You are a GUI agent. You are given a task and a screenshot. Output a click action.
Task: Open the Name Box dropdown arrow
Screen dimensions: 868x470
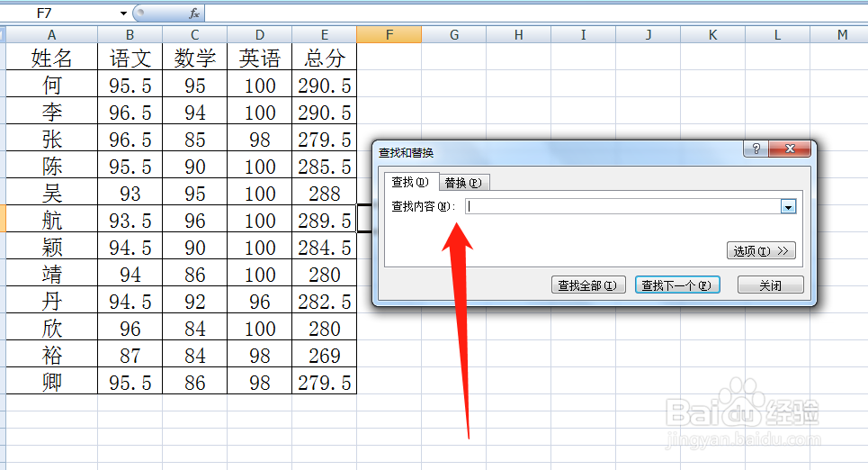tap(123, 14)
